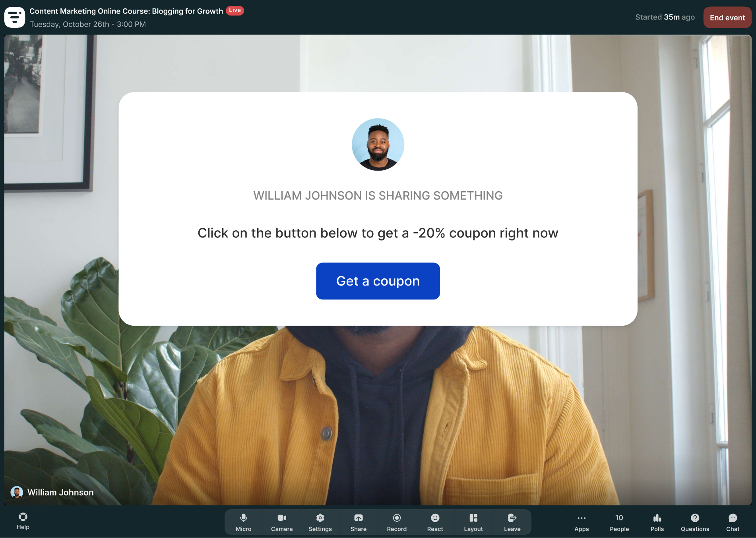756x538 pixels.
Task: Click the Get a coupon button
Action: coord(378,281)
